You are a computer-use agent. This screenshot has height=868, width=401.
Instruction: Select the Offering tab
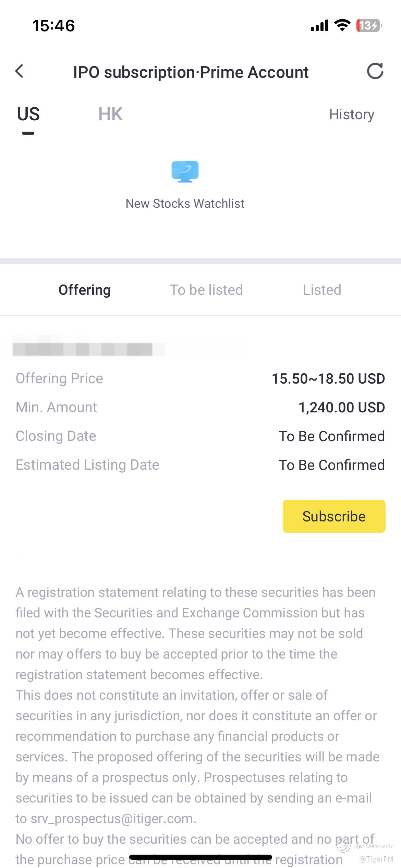85,290
